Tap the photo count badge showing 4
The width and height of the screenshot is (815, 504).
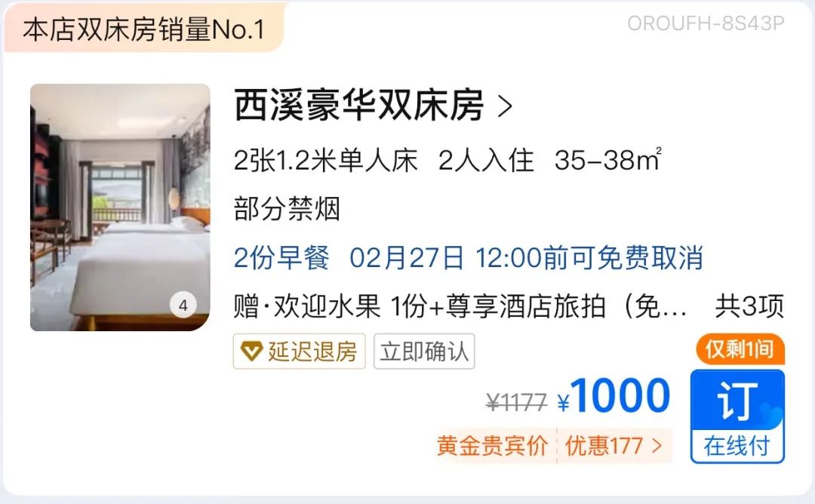click(x=183, y=305)
